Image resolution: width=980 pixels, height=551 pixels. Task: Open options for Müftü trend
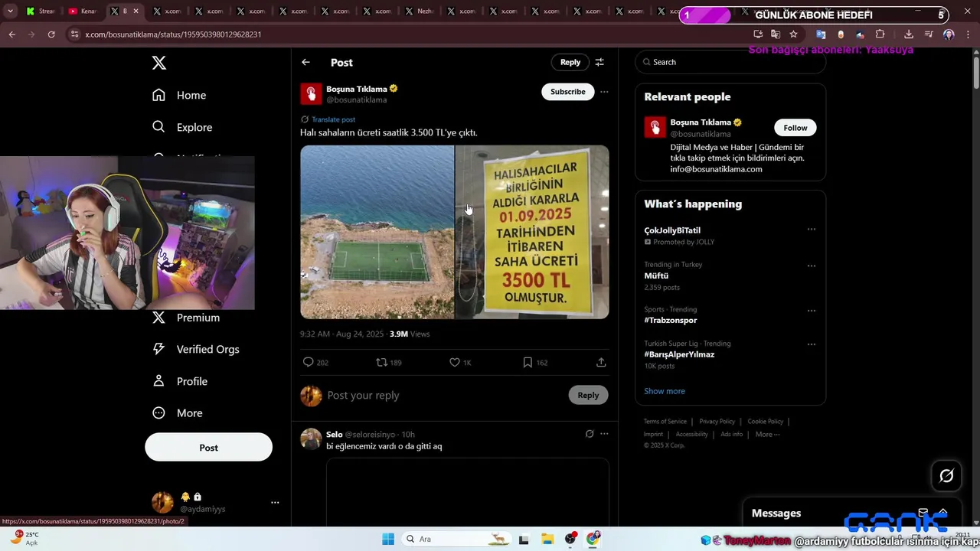click(811, 266)
